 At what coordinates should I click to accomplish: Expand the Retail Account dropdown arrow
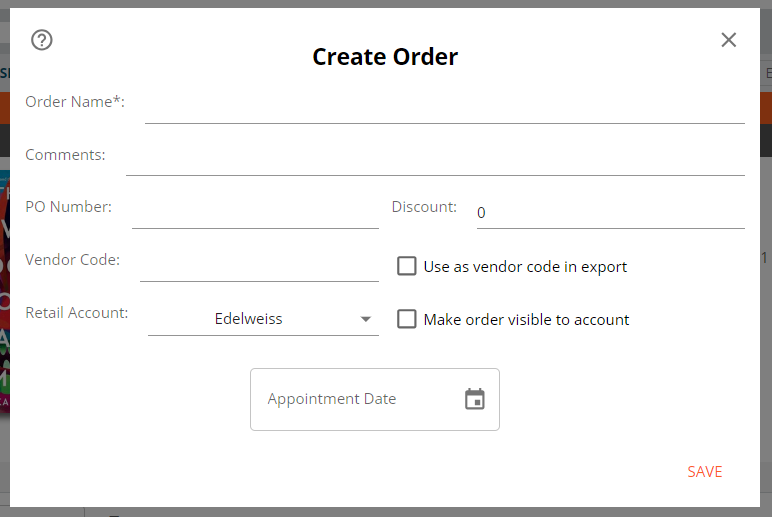365,319
